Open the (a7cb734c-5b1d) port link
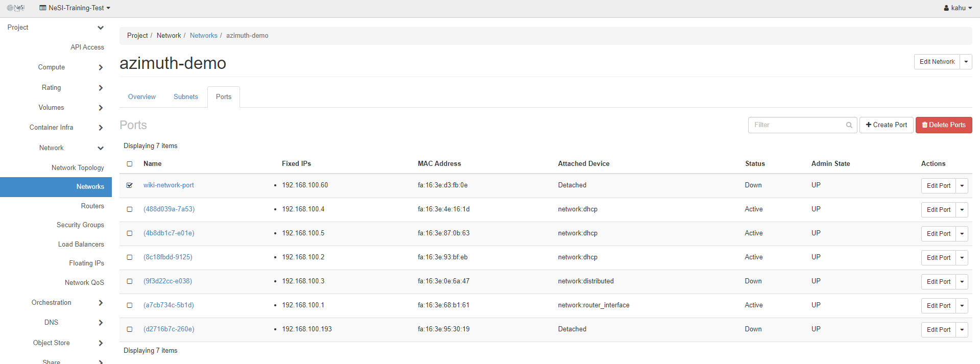The width and height of the screenshot is (980, 364). (x=169, y=305)
